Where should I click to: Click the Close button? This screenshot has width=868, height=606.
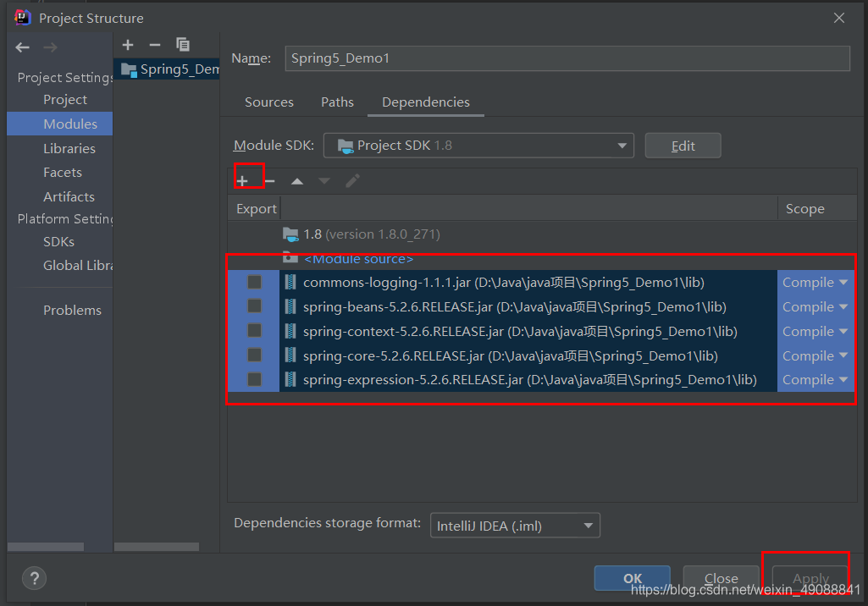click(721, 578)
